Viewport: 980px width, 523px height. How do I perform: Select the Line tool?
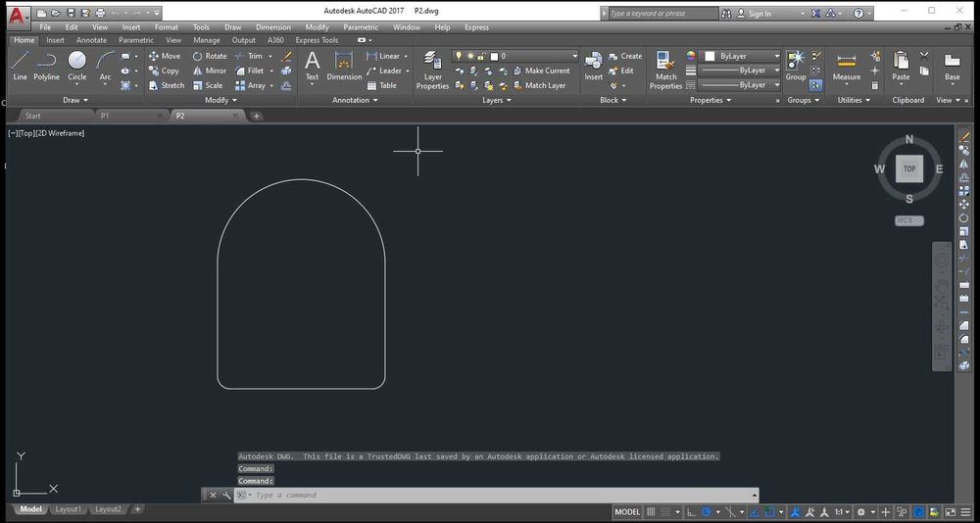[x=20, y=67]
